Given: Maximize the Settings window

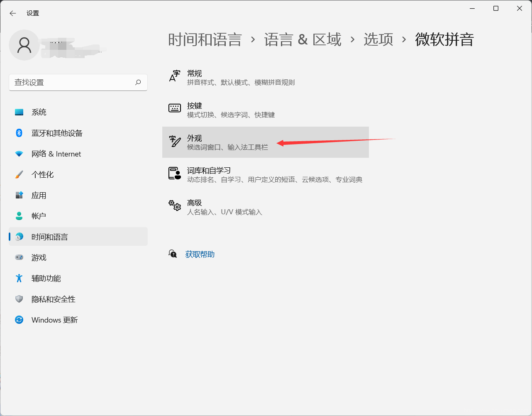Looking at the screenshot, I should 496,8.
